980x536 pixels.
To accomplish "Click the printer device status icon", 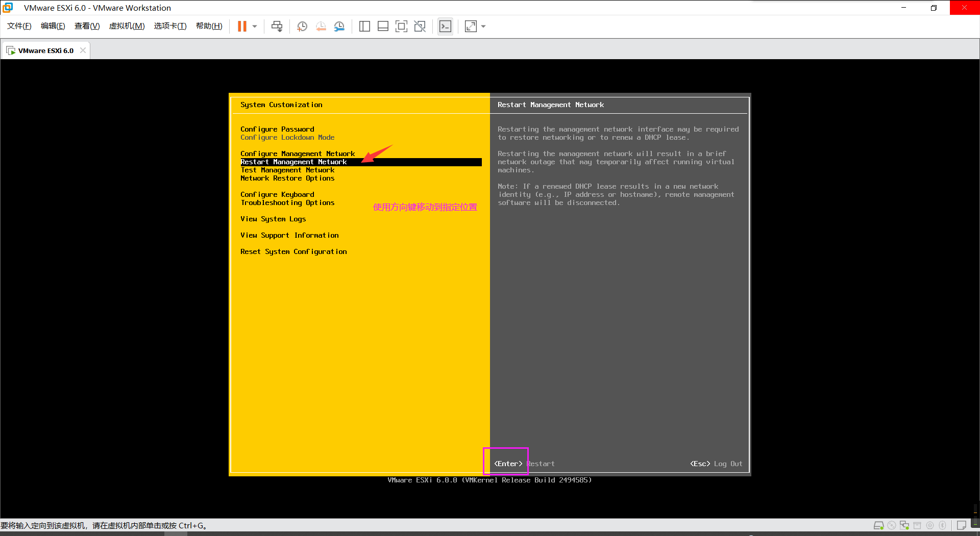I will pos(917,525).
